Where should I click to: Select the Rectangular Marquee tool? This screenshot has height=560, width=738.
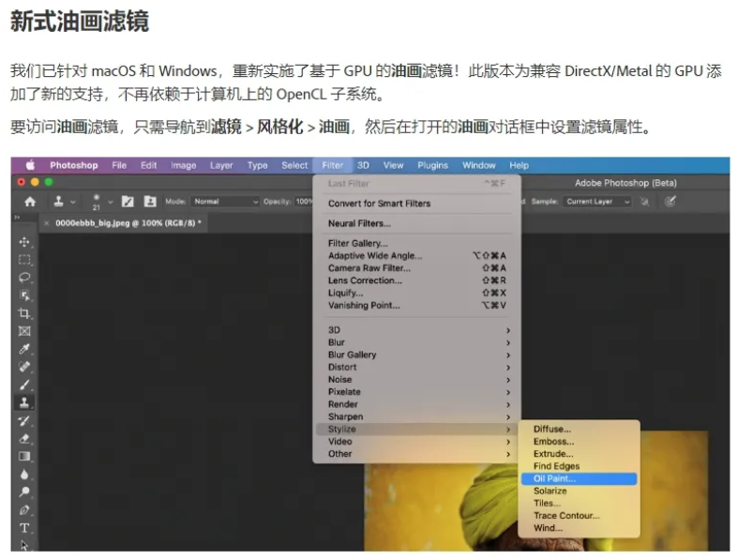[24, 260]
